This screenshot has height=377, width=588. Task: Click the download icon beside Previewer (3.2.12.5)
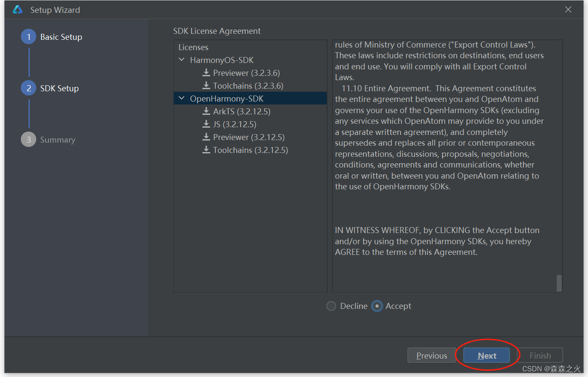tap(206, 137)
